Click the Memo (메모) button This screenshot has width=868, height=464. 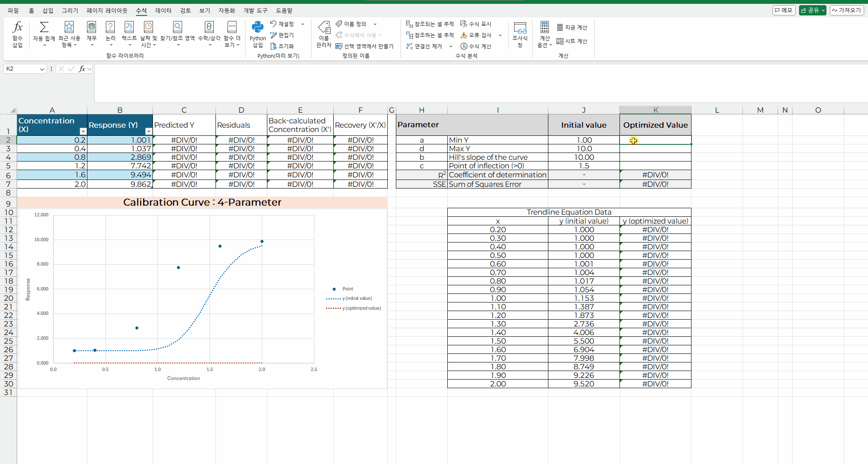784,10
